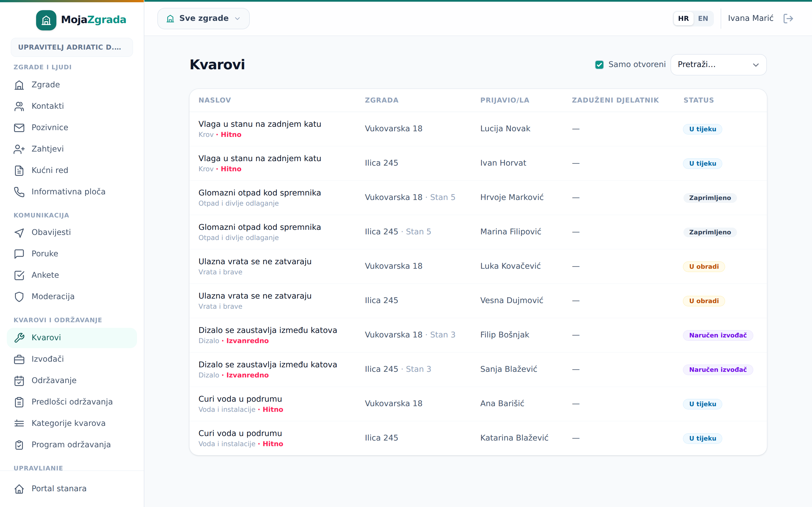The height and width of the screenshot is (507, 812).
Task: Open the Sve zgrade building selector
Action: pos(203,18)
